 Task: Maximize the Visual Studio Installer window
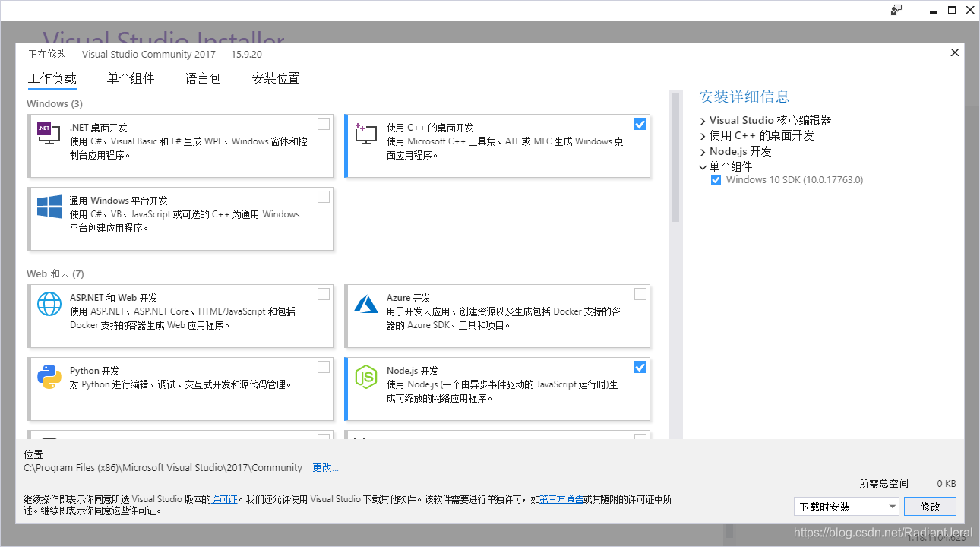point(951,10)
